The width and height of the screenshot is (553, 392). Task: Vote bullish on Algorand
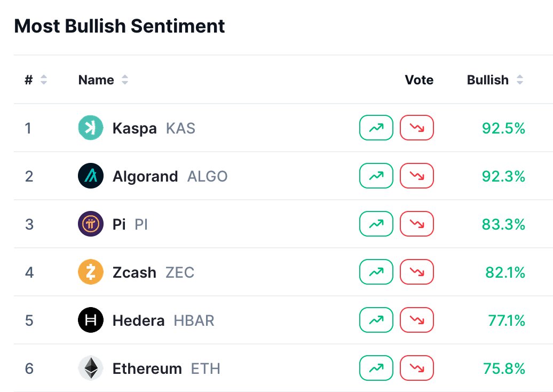pyautogui.click(x=376, y=176)
